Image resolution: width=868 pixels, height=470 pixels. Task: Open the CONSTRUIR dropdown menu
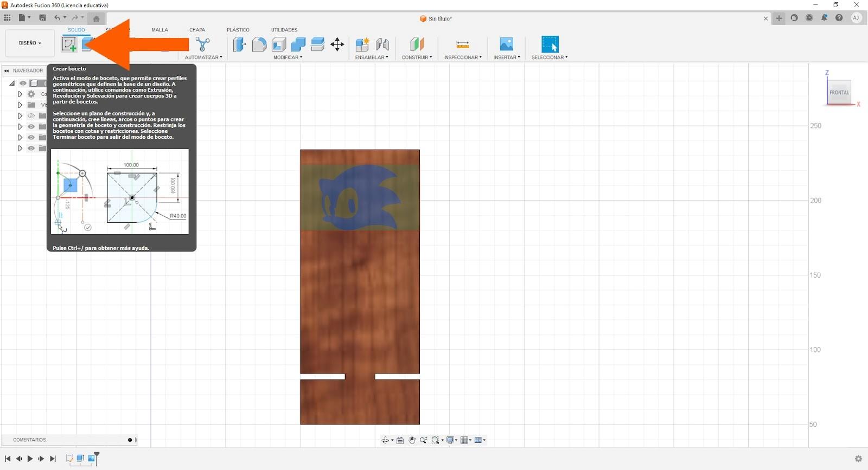point(417,57)
